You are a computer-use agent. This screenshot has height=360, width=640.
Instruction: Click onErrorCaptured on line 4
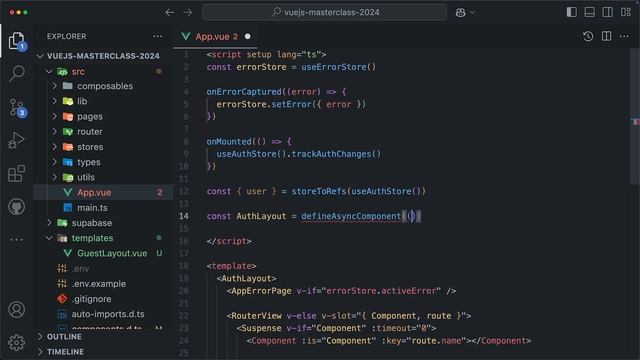244,92
